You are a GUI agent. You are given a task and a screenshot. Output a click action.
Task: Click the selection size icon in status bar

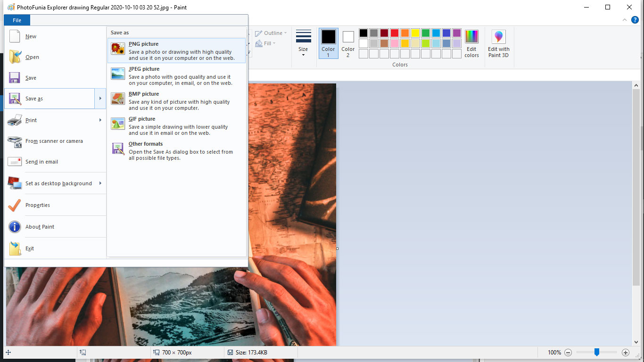[83, 352]
